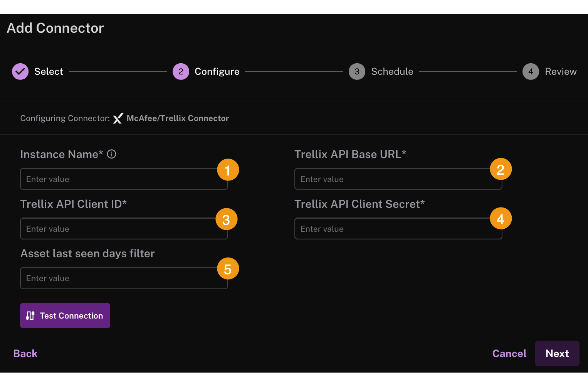Click the 'Trellix API Client Secret*' label
The image size is (588, 388).
coord(360,204)
